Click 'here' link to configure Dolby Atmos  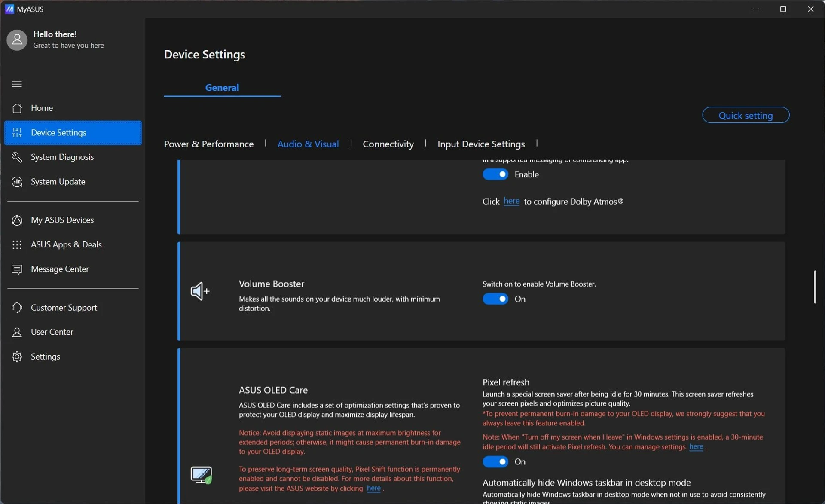(511, 201)
